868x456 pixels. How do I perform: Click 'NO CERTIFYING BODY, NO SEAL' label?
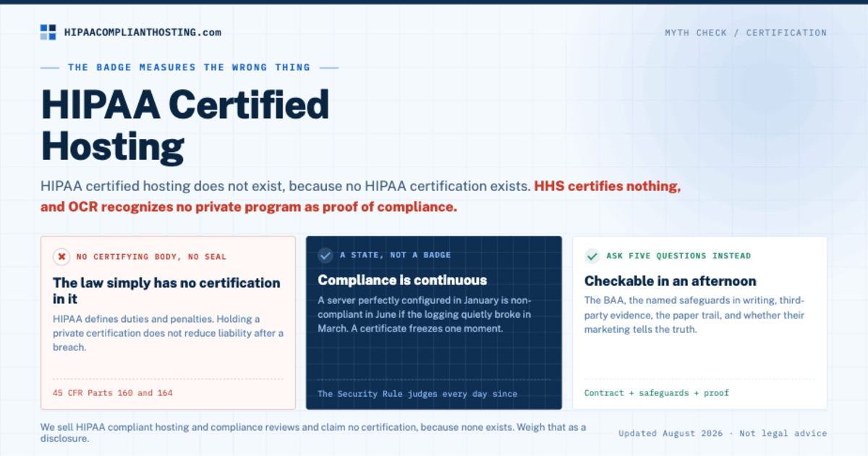[x=151, y=256]
